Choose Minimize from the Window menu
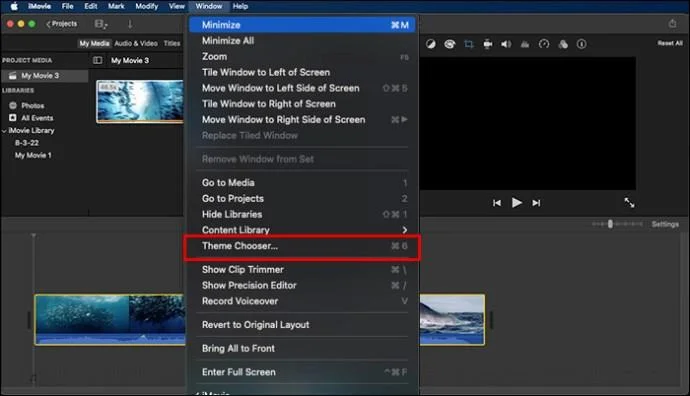This screenshot has height=396, width=690. pyautogui.click(x=302, y=25)
